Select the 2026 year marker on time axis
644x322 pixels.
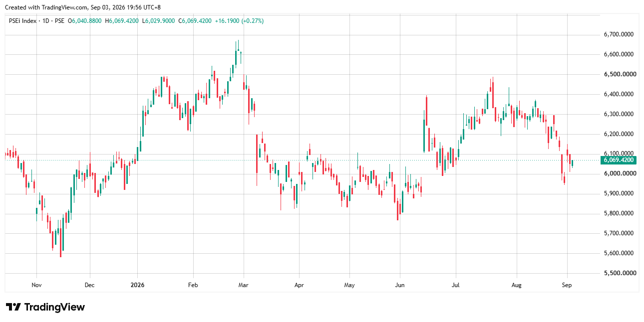[x=137, y=285]
